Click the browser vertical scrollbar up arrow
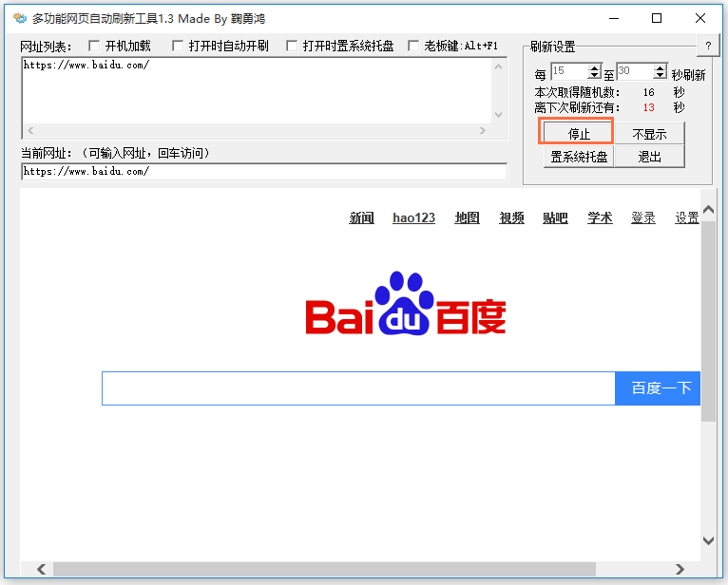The width and height of the screenshot is (728, 585). (708, 210)
